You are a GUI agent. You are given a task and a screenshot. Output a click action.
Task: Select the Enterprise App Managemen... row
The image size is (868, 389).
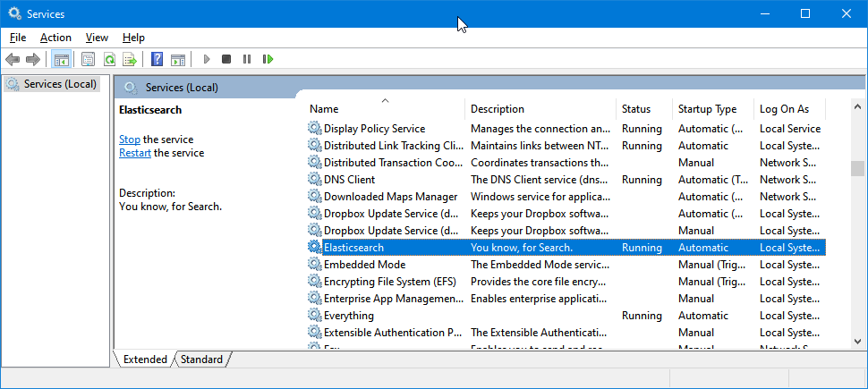click(566, 299)
